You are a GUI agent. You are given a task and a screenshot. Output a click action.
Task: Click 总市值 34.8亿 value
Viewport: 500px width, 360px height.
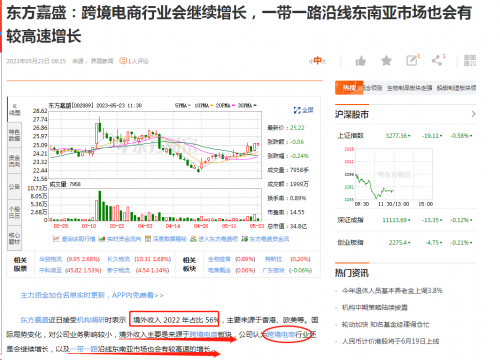298,226
